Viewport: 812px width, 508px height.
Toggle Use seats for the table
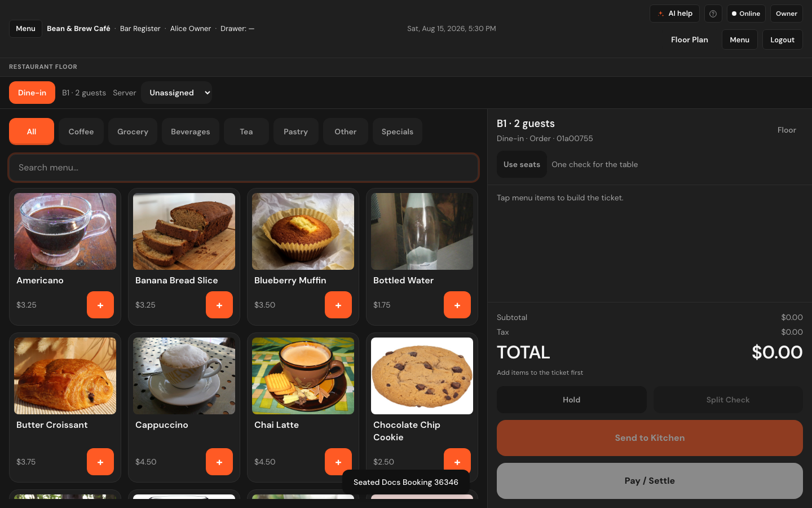click(x=522, y=164)
